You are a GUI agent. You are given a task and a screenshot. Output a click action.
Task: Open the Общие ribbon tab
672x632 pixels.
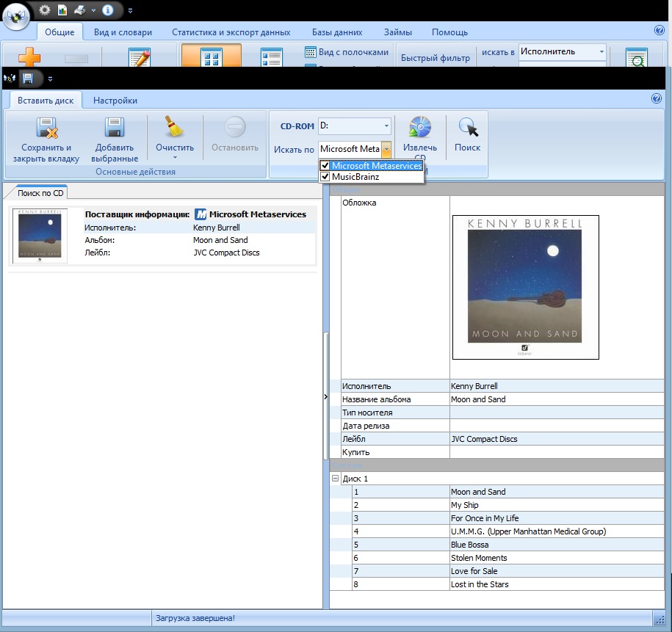pyautogui.click(x=59, y=32)
